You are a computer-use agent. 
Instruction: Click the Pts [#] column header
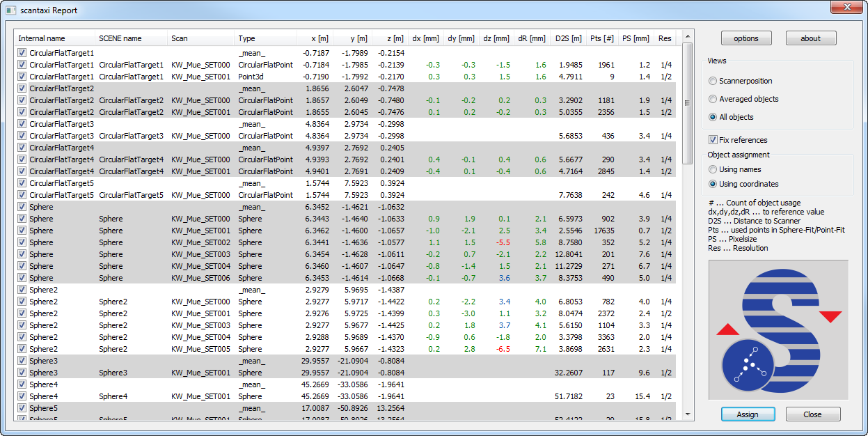pyautogui.click(x=602, y=39)
